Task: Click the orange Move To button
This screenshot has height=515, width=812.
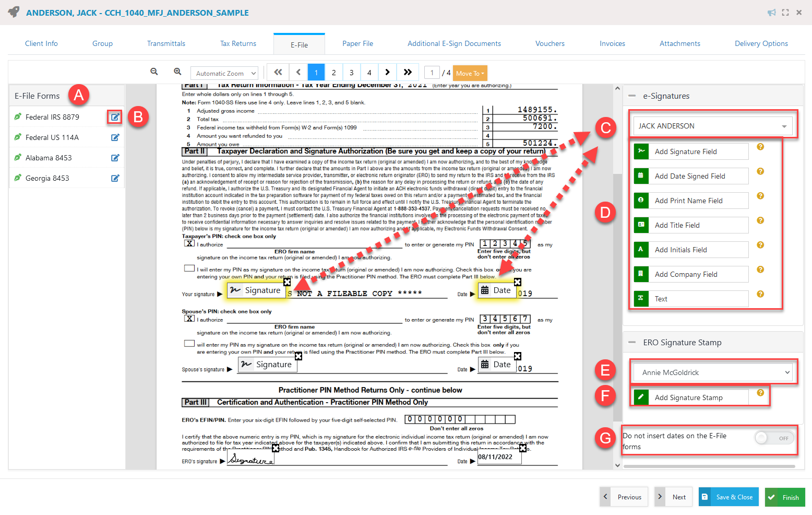Action: pos(470,73)
